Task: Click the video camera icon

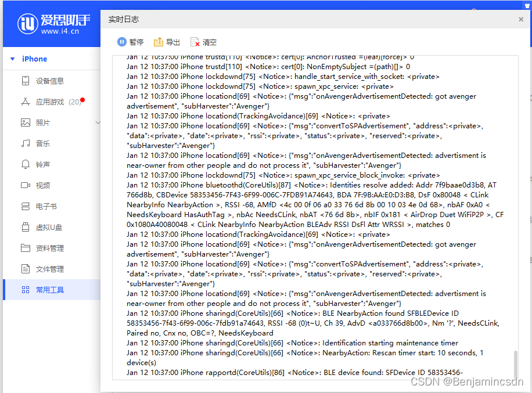Action: (x=26, y=185)
